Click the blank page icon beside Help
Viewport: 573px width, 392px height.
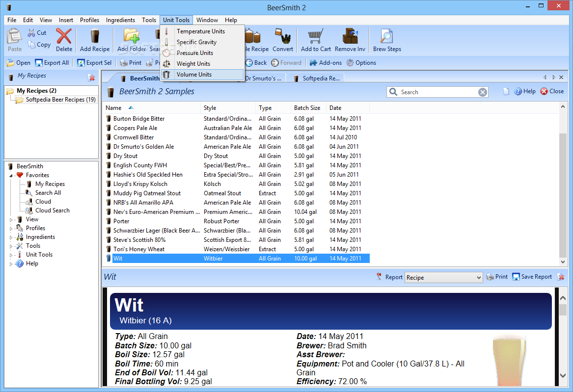(506, 91)
